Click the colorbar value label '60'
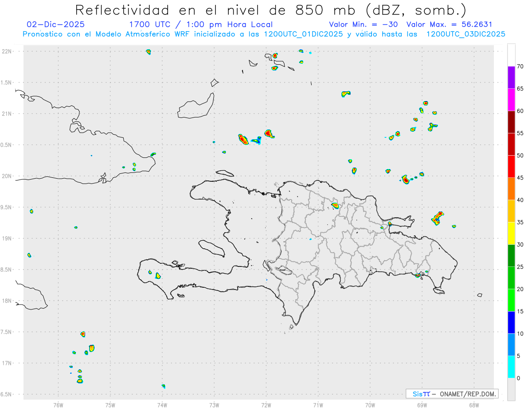The height and width of the screenshot is (411, 532). point(520,111)
